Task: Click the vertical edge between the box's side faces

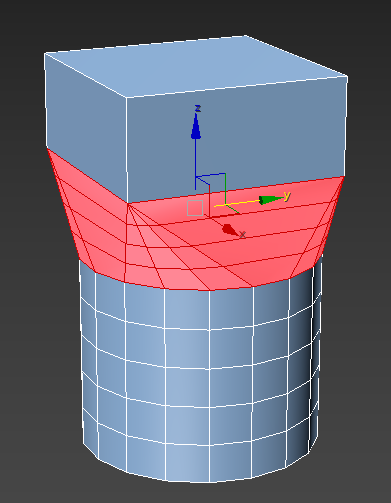Action: (127, 150)
